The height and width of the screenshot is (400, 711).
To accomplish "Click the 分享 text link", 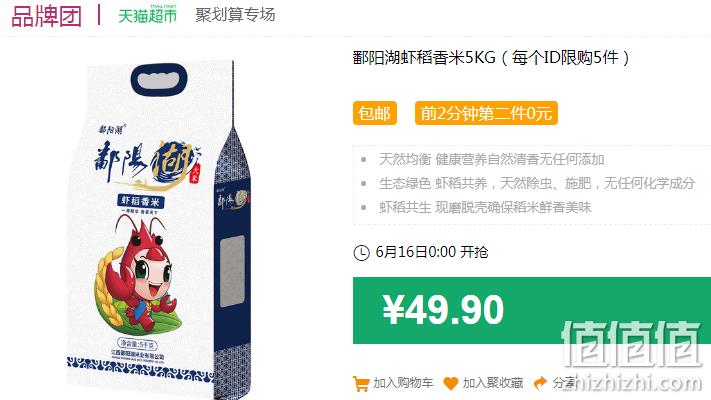I will click(564, 383).
